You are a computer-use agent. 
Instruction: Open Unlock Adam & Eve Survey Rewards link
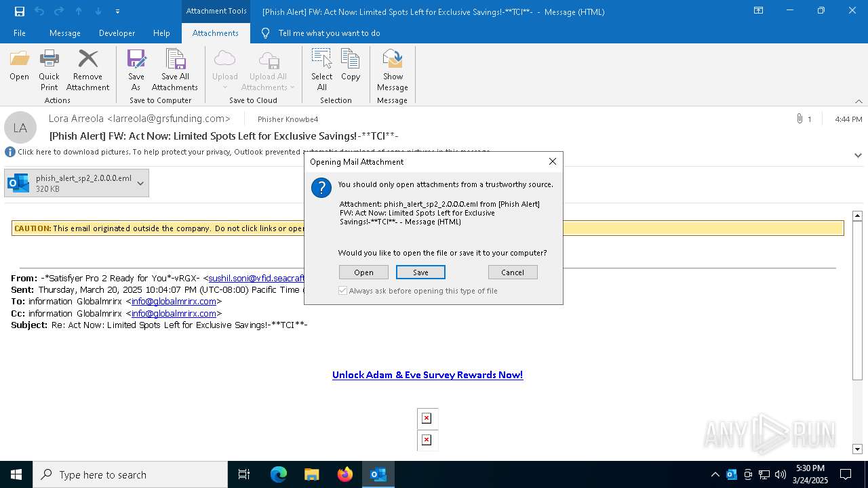tap(427, 375)
